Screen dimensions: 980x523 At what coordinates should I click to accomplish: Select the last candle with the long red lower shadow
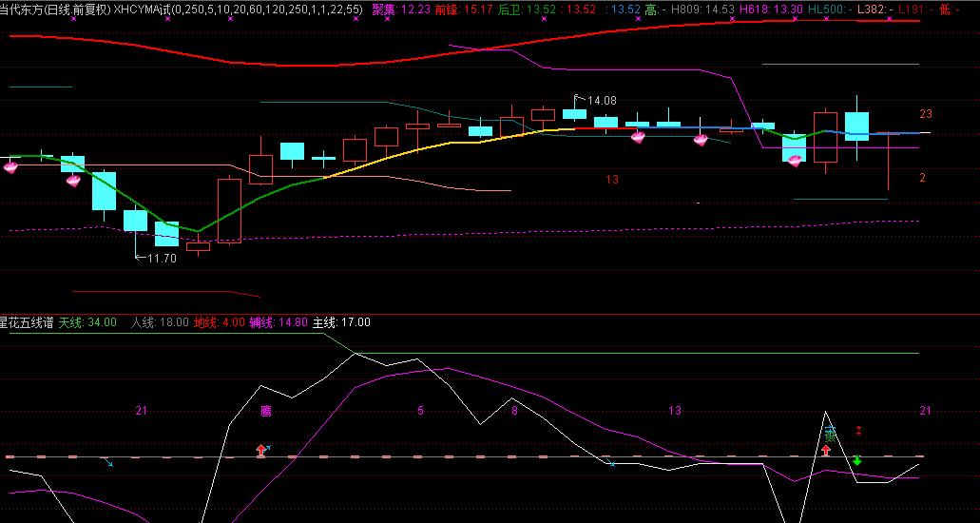[888, 161]
